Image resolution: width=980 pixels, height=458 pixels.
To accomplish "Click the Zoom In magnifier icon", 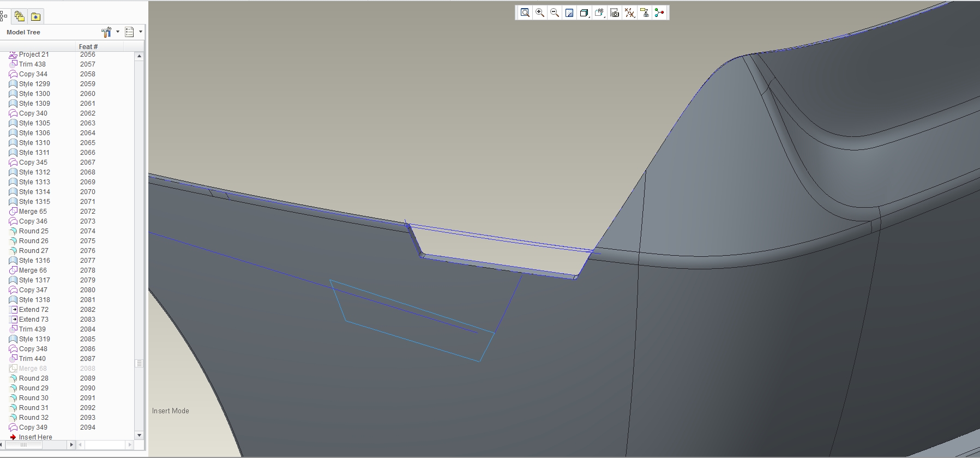I will pyautogui.click(x=540, y=13).
